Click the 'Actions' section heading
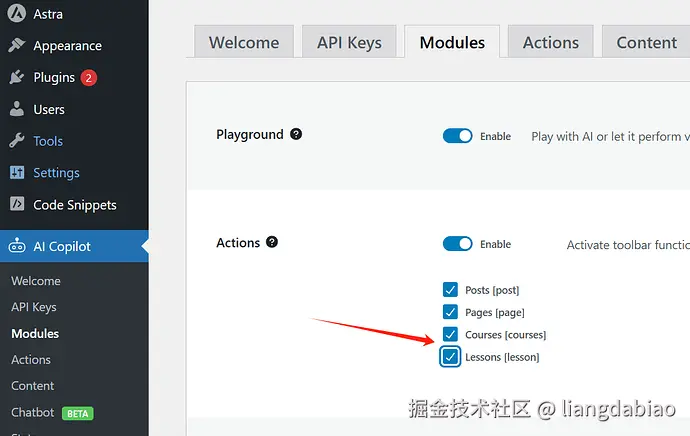The image size is (690, 436). 238,242
